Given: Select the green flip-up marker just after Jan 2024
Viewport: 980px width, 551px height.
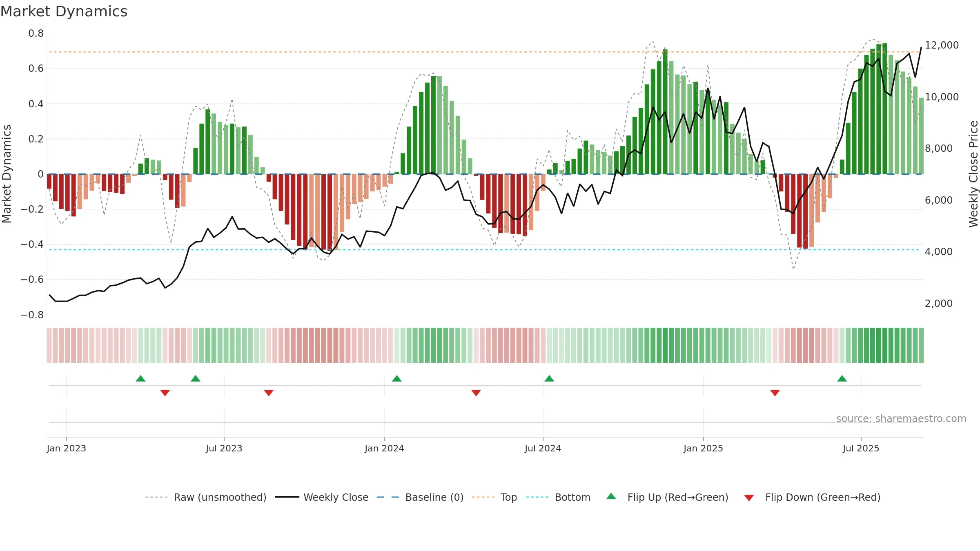Looking at the screenshot, I should pyautogui.click(x=397, y=378).
